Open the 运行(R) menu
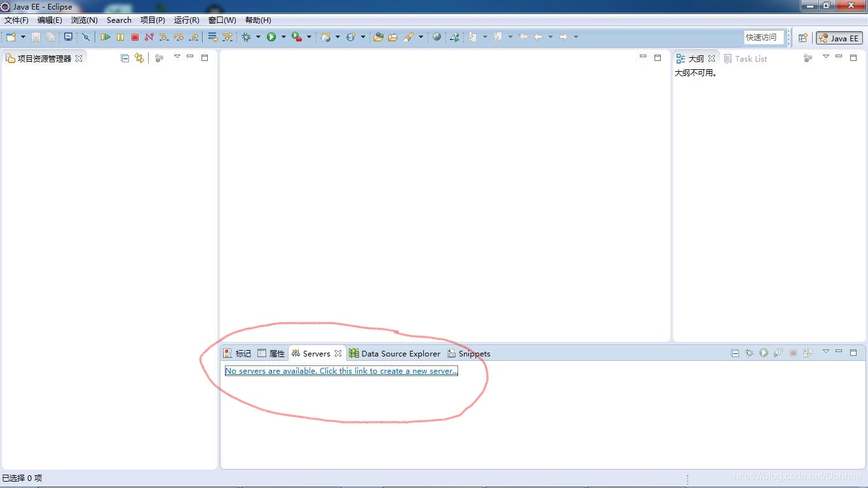The height and width of the screenshot is (488, 868). tap(186, 20)
